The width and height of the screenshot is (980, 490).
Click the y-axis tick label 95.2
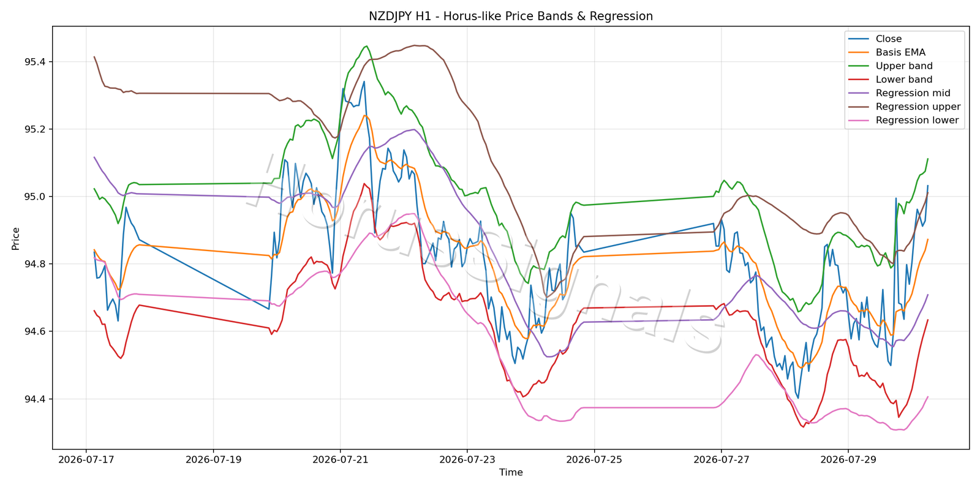(35, 129)
